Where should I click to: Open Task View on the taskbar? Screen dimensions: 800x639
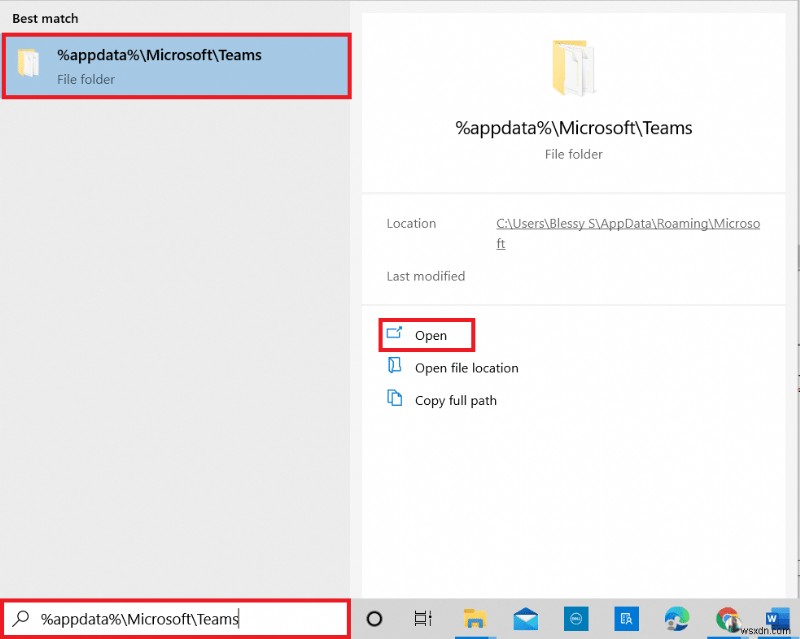click(x=422, y=620)
